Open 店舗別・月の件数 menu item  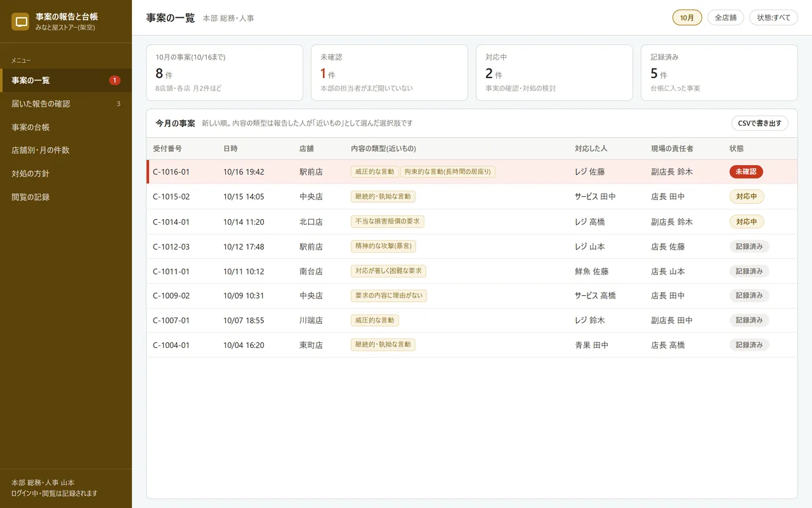(66, 150)
